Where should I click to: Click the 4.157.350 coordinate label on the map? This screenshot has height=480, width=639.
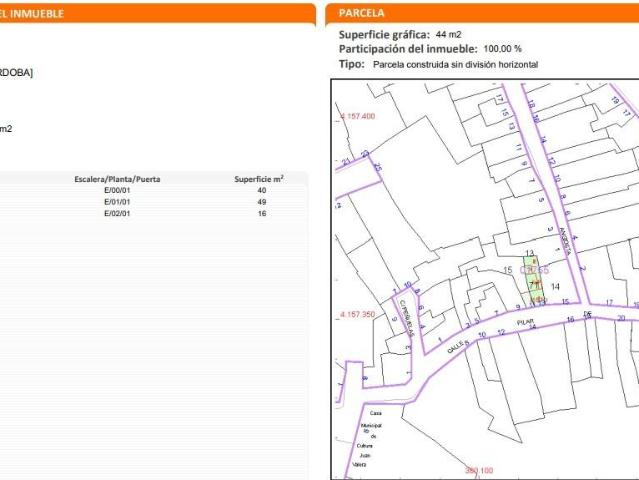click(358, 314)
